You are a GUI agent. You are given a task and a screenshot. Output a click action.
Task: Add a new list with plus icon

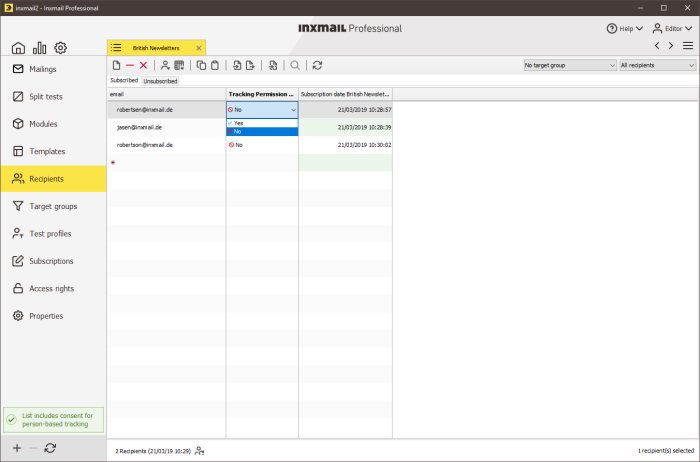click(17, 448)
